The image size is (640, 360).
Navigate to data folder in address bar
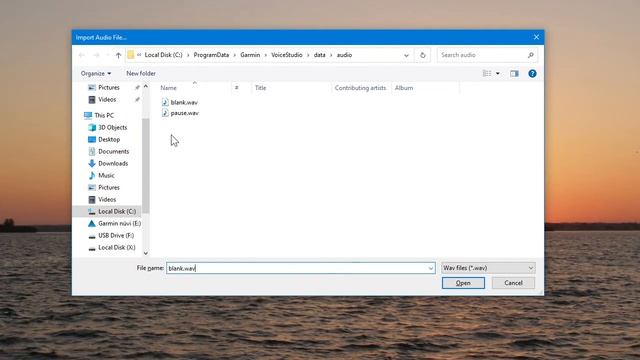(x=320, y=55)
